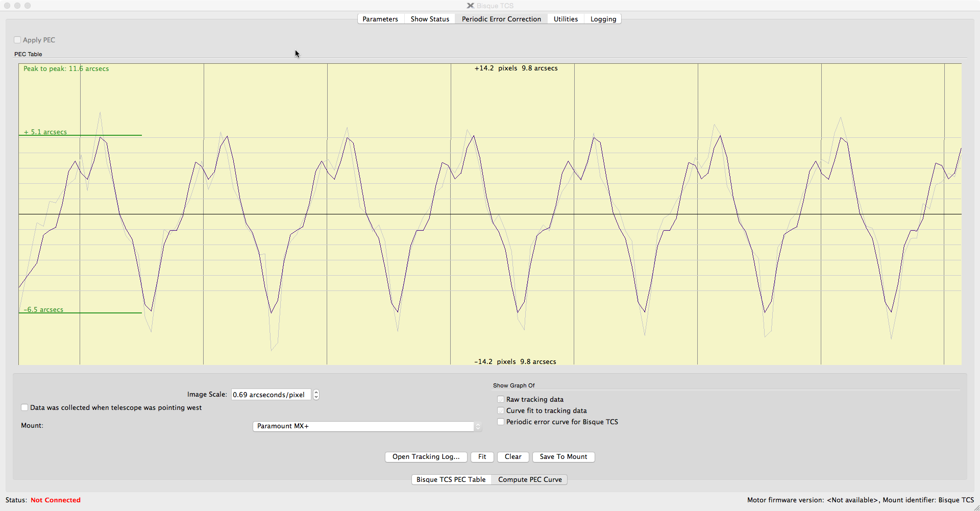Enable Periodic error curve for Bisque TCS

tap(501, 422)
